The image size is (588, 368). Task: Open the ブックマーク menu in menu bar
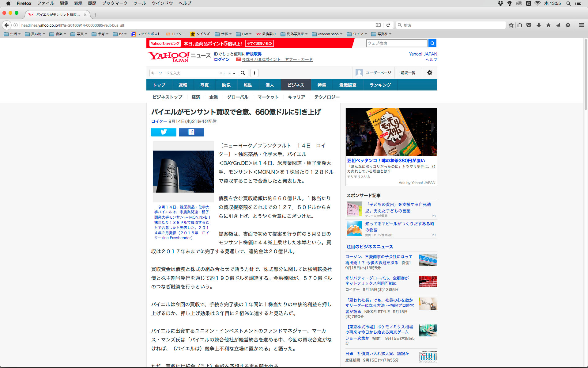115,3
